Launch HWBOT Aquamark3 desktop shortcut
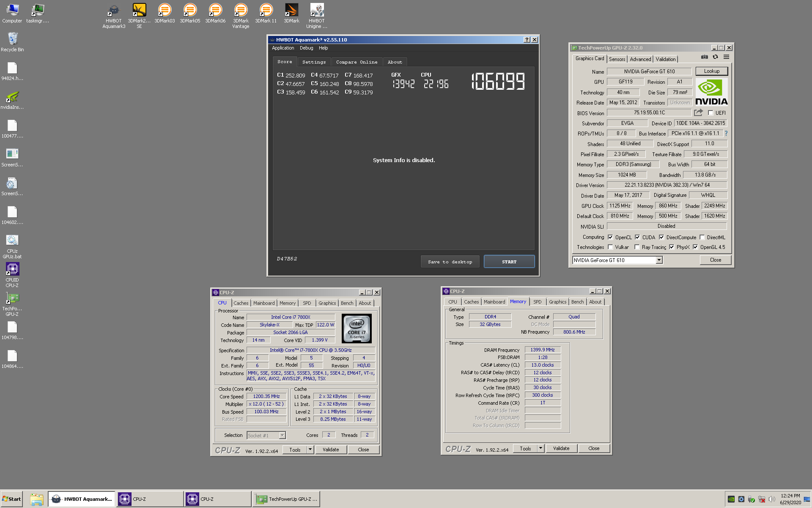 (114, 16)
